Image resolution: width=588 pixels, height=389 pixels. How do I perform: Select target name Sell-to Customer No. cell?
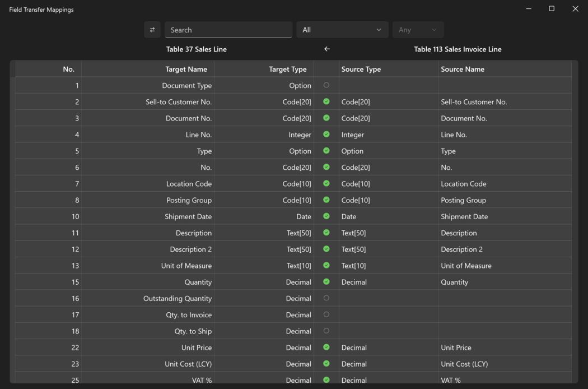[148, 102]
